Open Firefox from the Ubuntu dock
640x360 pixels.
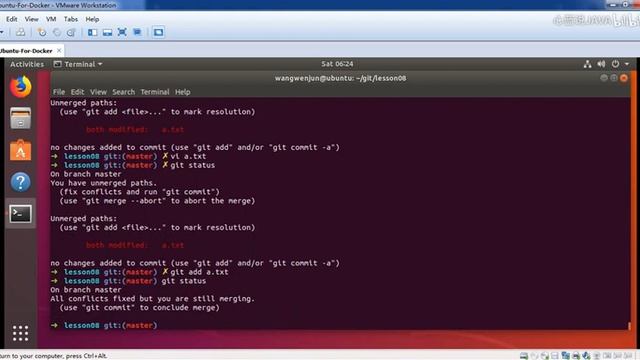tap(20, 87)
